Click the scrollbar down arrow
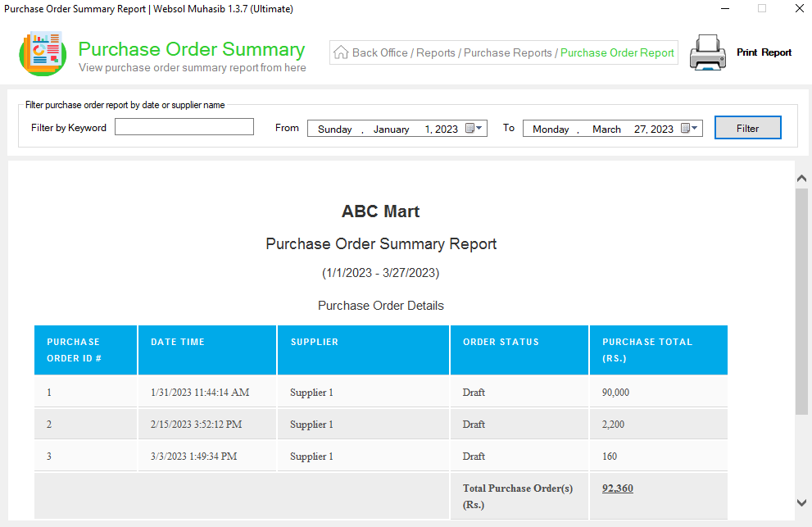Viewport: 812px width, 527px height. pos(801,502)
